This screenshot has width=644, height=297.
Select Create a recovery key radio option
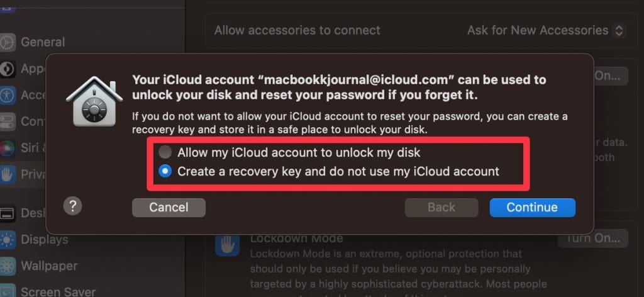point(165,171)
